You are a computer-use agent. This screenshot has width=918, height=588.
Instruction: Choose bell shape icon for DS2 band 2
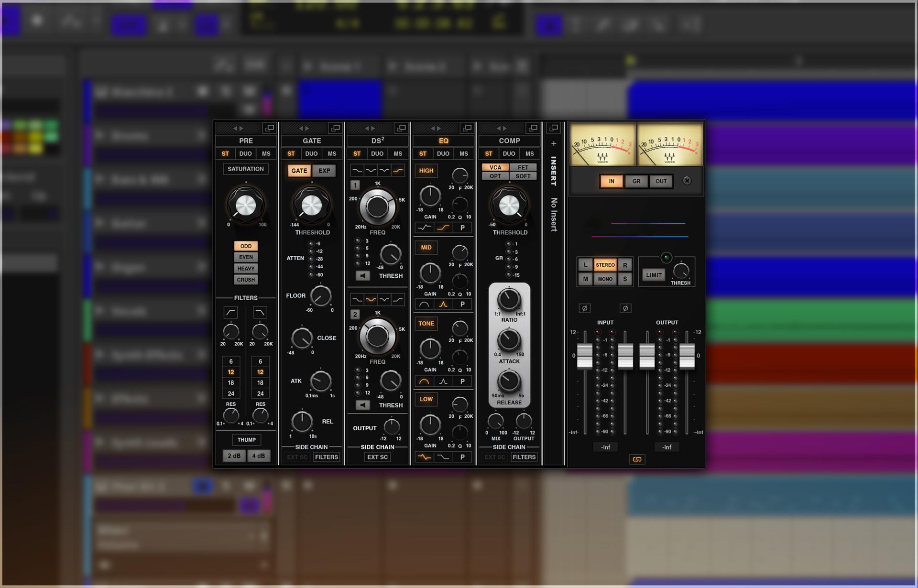pyautogui.click(x=371, y=300)
